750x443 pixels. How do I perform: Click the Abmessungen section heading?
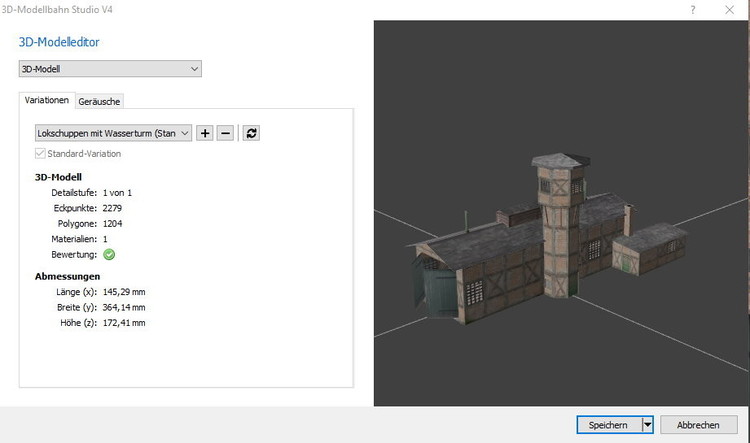point(67,276)
